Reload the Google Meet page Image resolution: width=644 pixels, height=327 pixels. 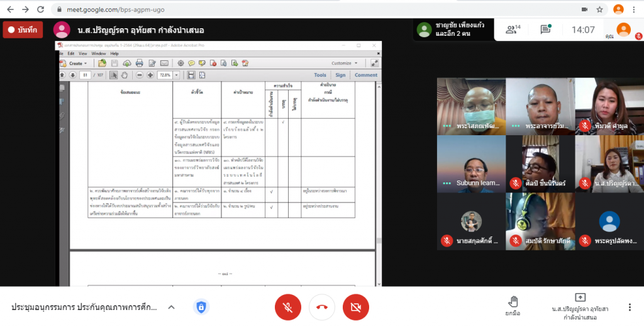coord(41,9)
